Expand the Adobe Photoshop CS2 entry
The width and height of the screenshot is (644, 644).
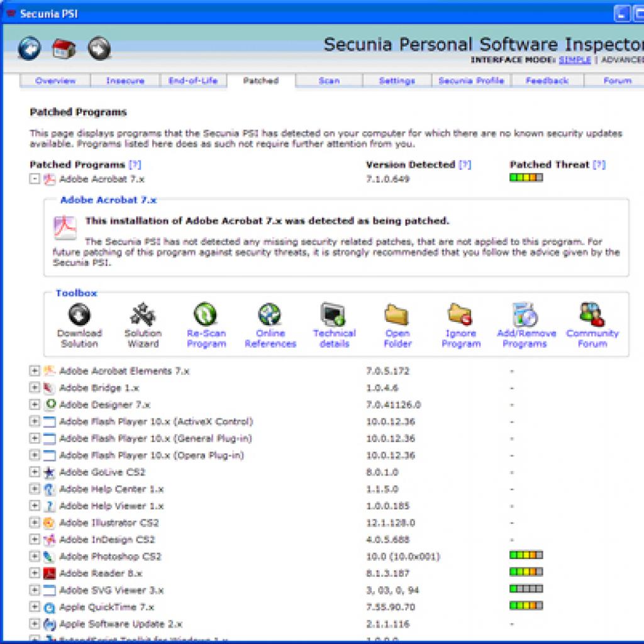(35, 556)
